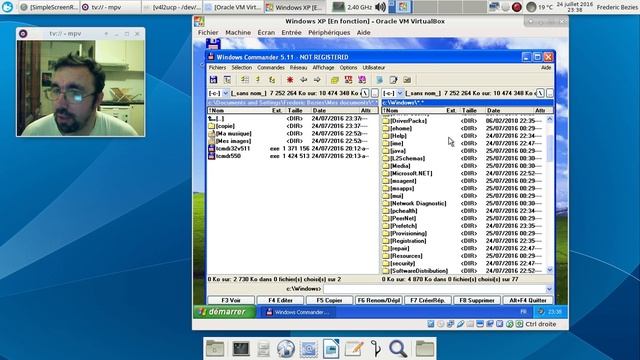640x360 pixels.
Task: Open the home folder icon in the dock
Action: [x=215, y=349]
